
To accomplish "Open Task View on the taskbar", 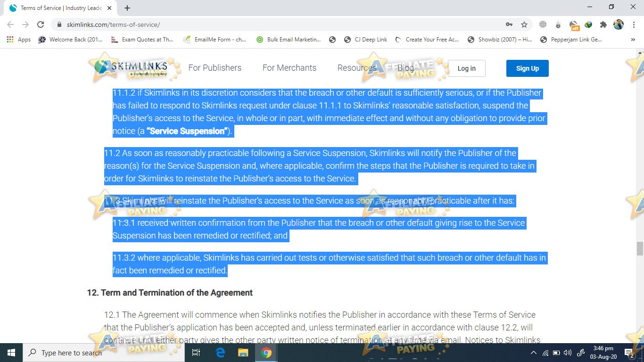I will point(197,353).
